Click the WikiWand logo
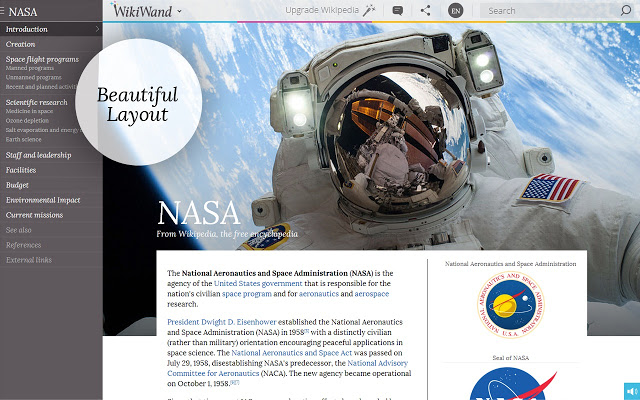The image size is (640, 400). (x=141, y=10)
